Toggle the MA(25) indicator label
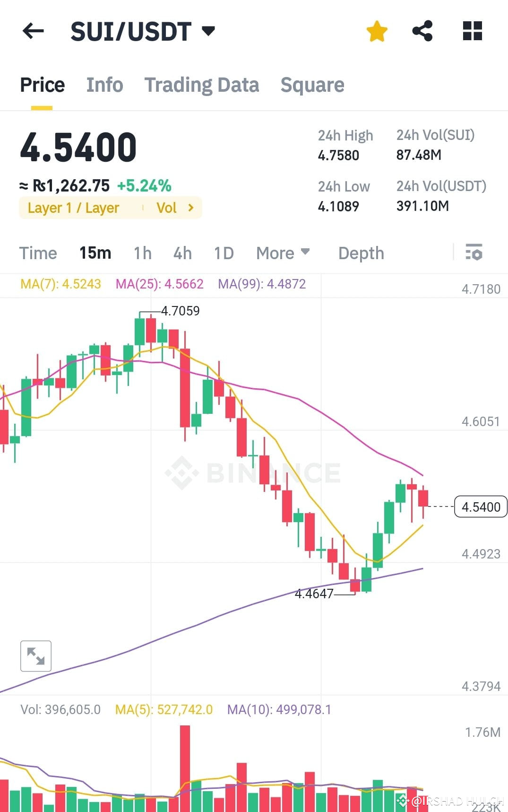The image size is (508, 812). coord(159,284)
